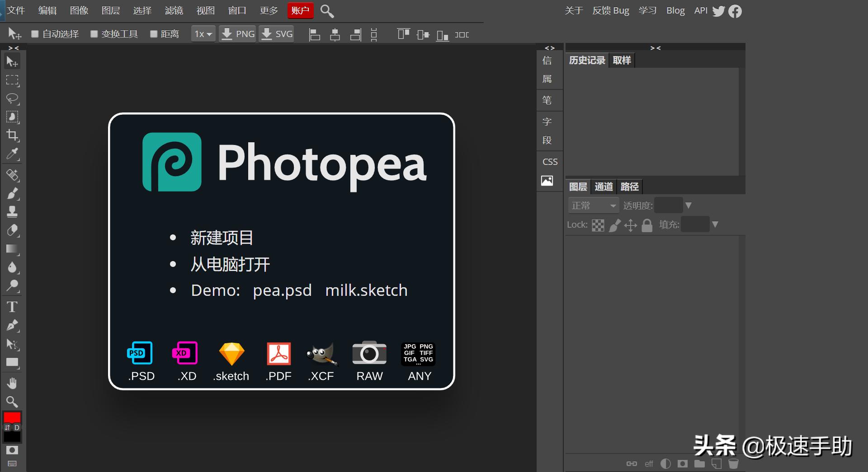This screenshot has width=868, height=472.
Task: Switch to the 通道 tab
Action: coord(603,187)
